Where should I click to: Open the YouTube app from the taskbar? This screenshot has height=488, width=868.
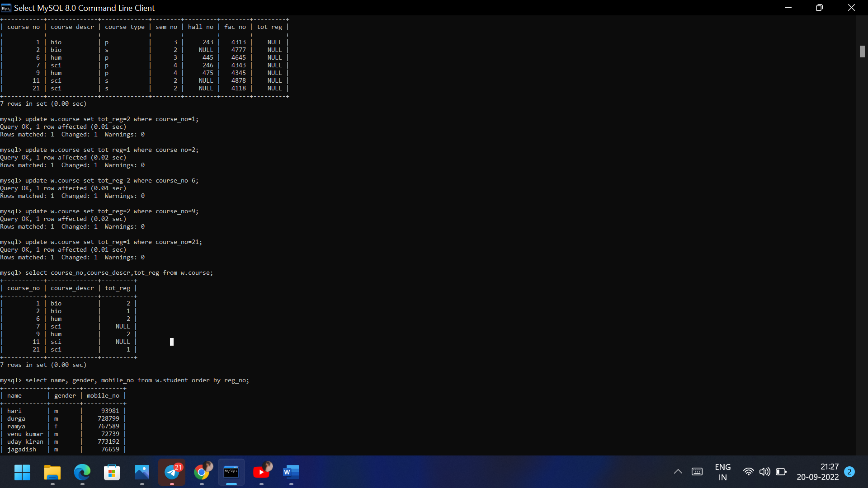(x=261, y=473)
